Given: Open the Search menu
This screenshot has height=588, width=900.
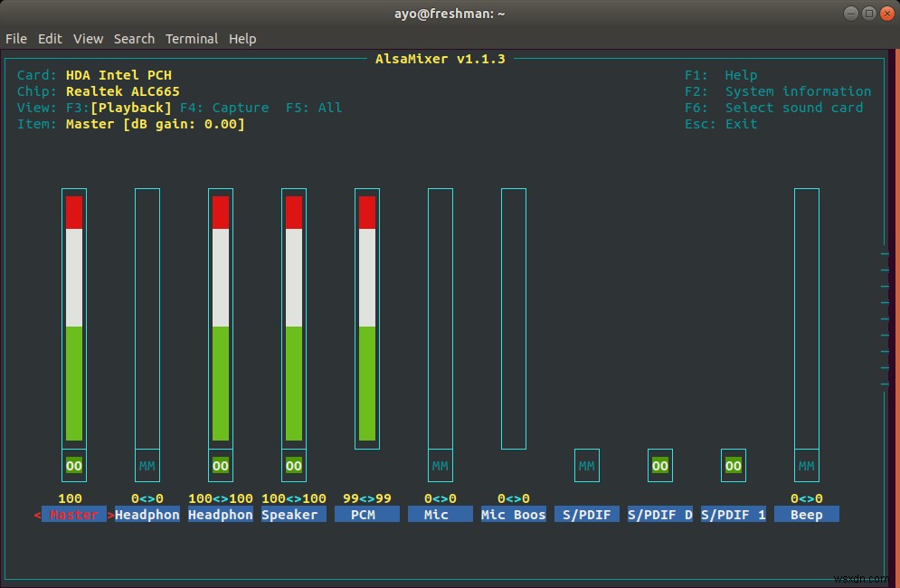Looking at the screenshot, I should (134, 38).
